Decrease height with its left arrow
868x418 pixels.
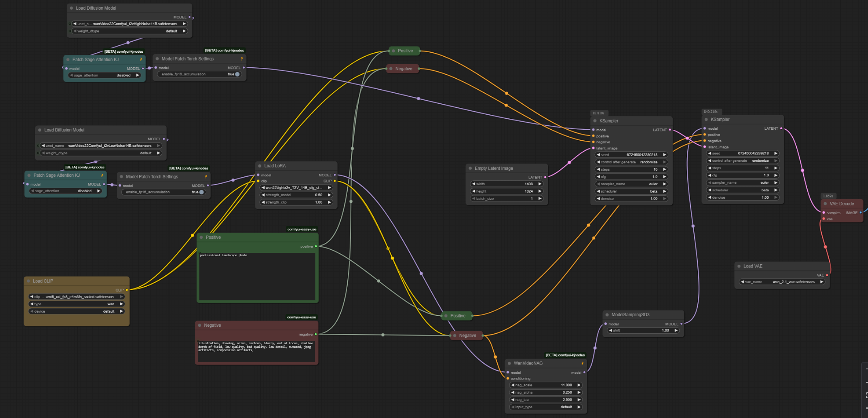473,191
